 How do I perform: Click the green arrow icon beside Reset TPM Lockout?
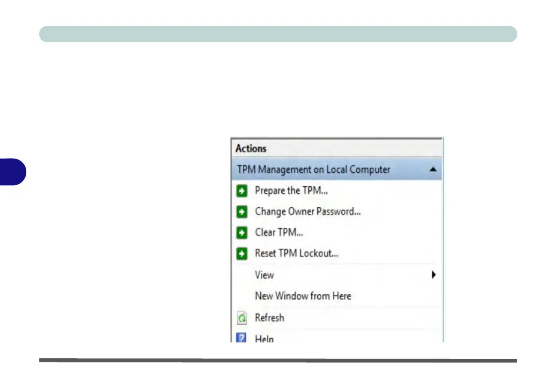coord(242,254)
